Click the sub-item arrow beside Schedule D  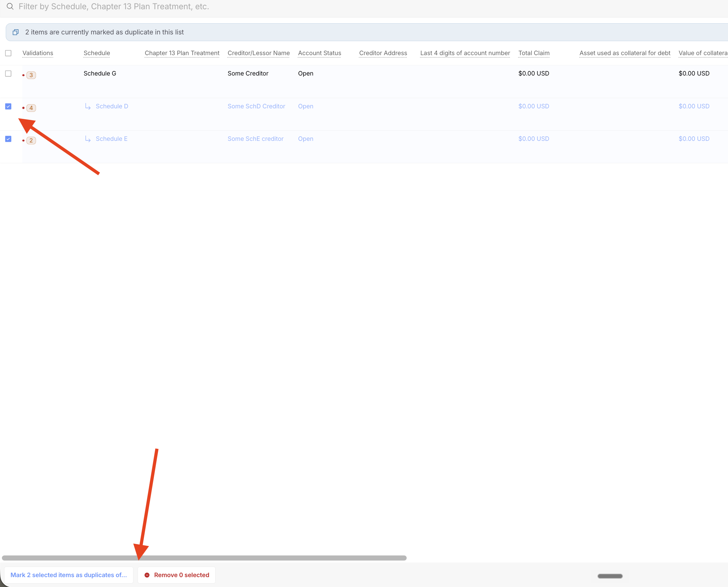[88, 106]
